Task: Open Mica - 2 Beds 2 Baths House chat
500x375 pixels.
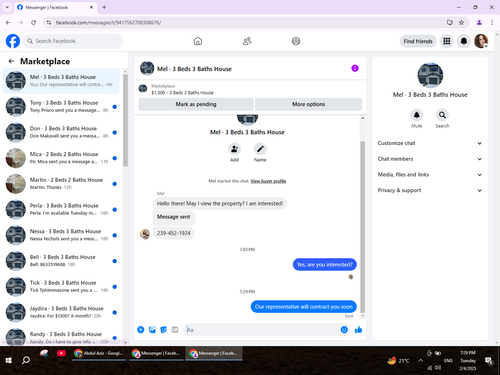Action: [x=62, y=158]
